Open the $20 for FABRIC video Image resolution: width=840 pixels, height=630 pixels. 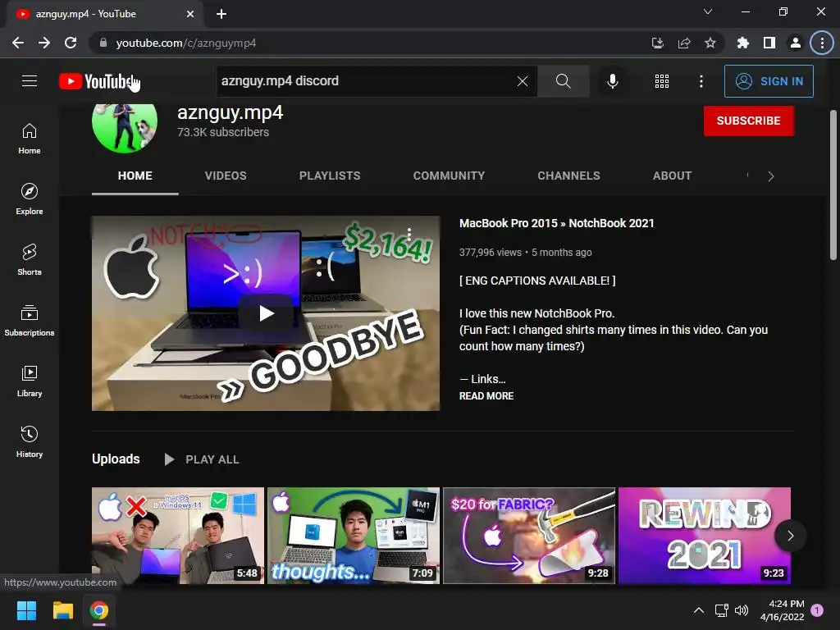529,535
